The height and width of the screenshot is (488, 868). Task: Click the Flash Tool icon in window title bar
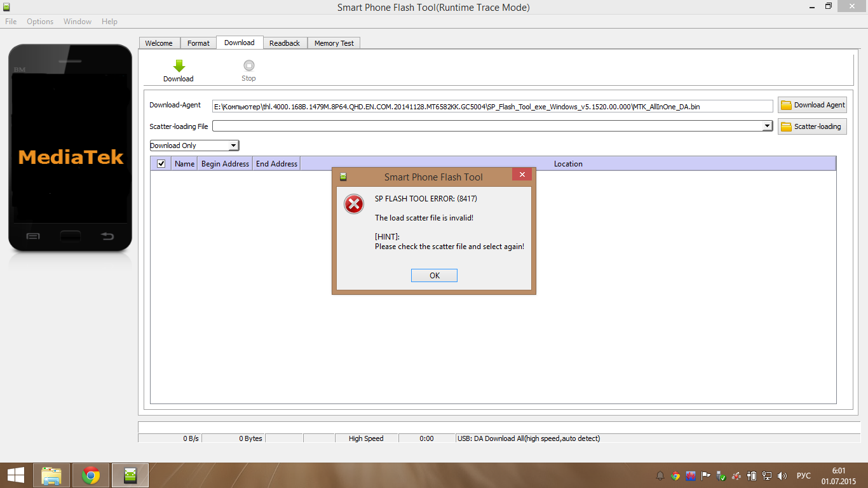[x=8, y=7]
